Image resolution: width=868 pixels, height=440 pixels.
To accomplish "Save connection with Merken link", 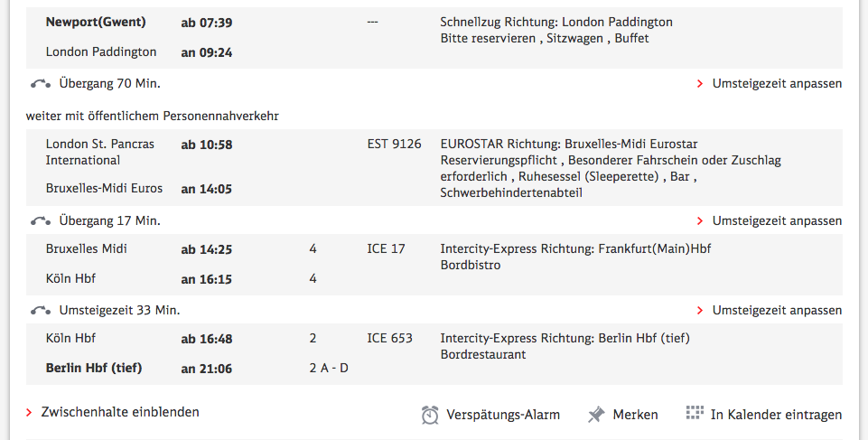I will pyautogui.click(x=635, y=415).
